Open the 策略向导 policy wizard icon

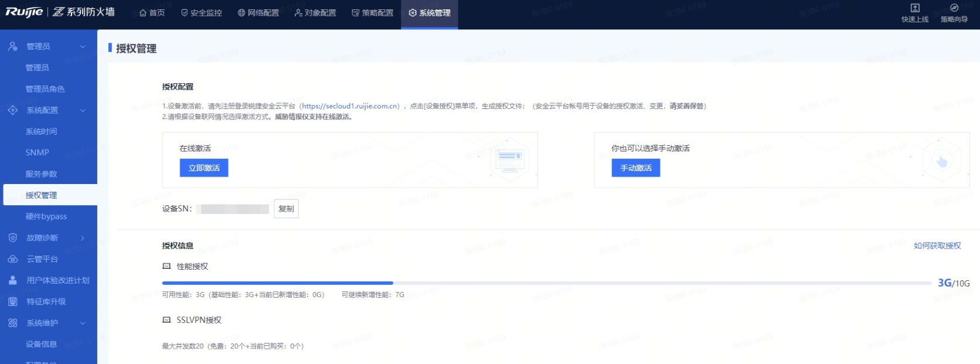(x=954, y=8)
